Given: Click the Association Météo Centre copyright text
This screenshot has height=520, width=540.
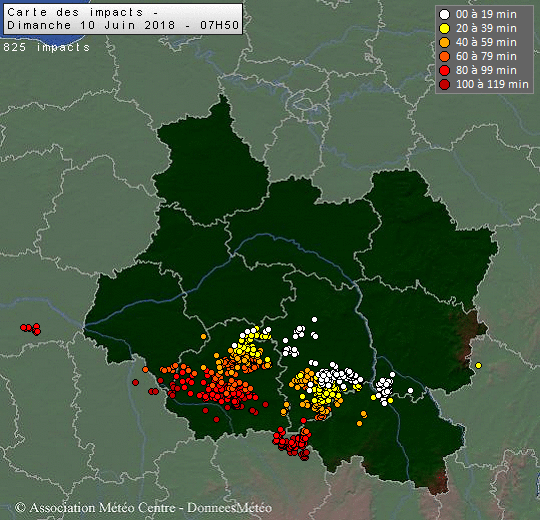Looking at the screenshot, I should pos(144,508).
